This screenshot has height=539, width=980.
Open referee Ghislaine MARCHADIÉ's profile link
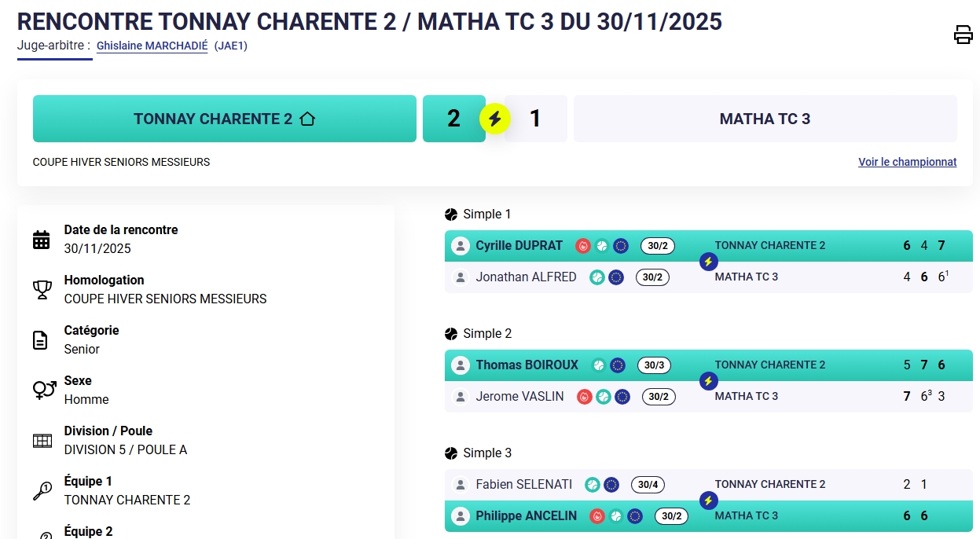click(152, 46)
